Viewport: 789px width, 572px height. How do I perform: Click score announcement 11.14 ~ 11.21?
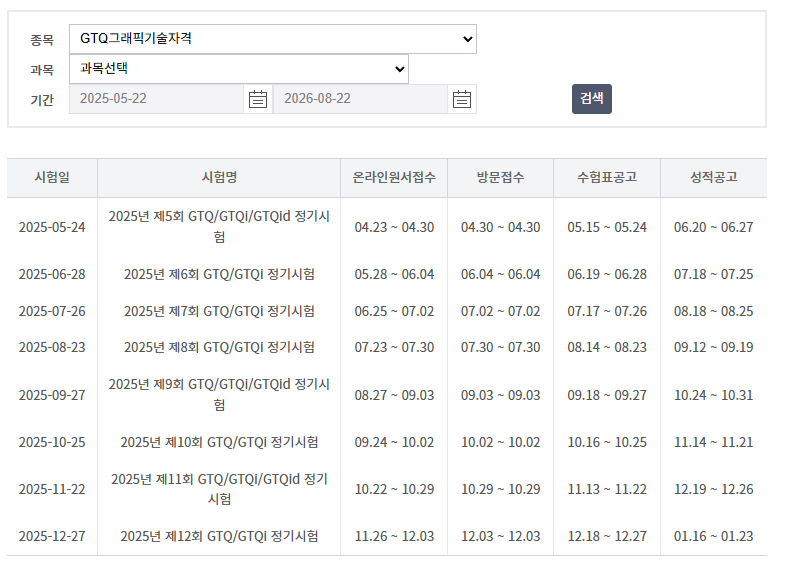click(714, 442)
